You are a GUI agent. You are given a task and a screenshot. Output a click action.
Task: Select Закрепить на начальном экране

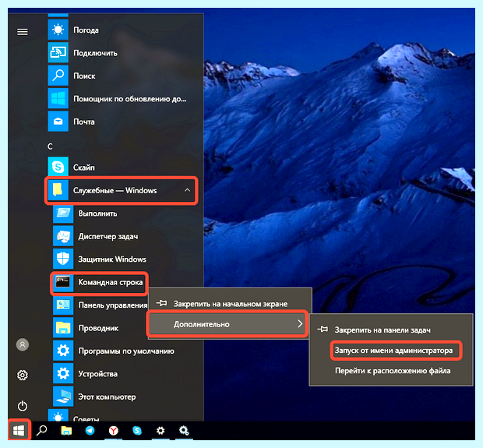pos(230,304)
